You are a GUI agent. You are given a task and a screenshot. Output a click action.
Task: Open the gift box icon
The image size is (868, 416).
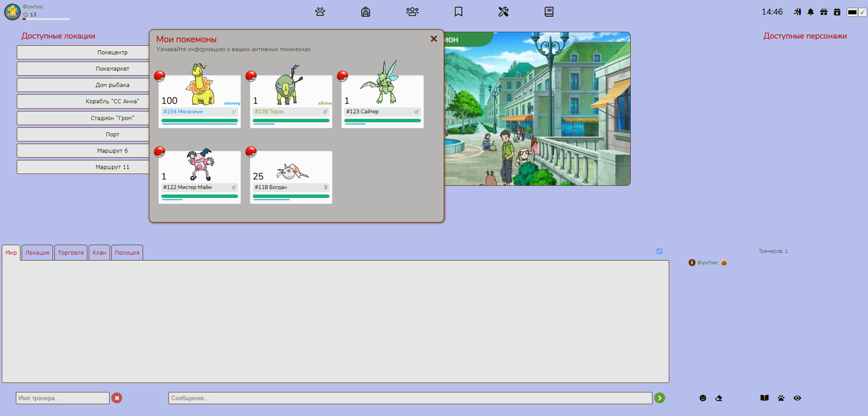[824, 12]
